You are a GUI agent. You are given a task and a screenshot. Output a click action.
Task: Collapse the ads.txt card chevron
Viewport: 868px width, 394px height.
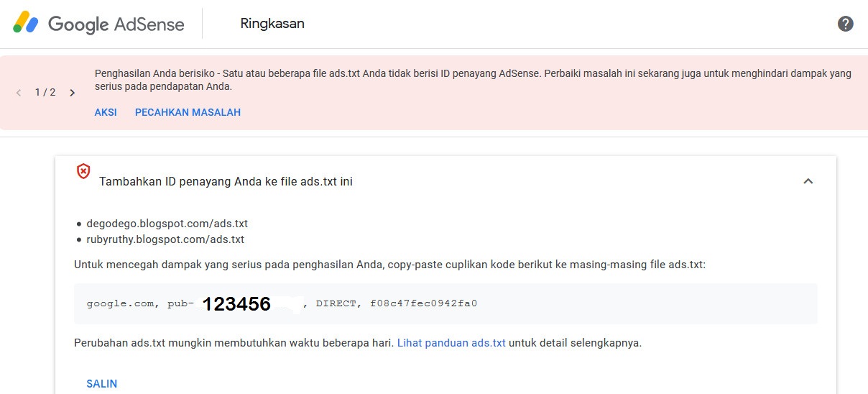point(808,181)
